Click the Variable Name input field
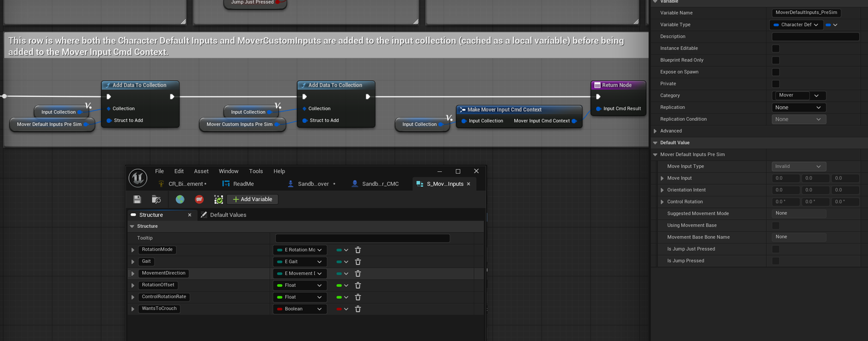Viewport: 868px width, 341px height. pyautogui.click(x=807, y=13)
